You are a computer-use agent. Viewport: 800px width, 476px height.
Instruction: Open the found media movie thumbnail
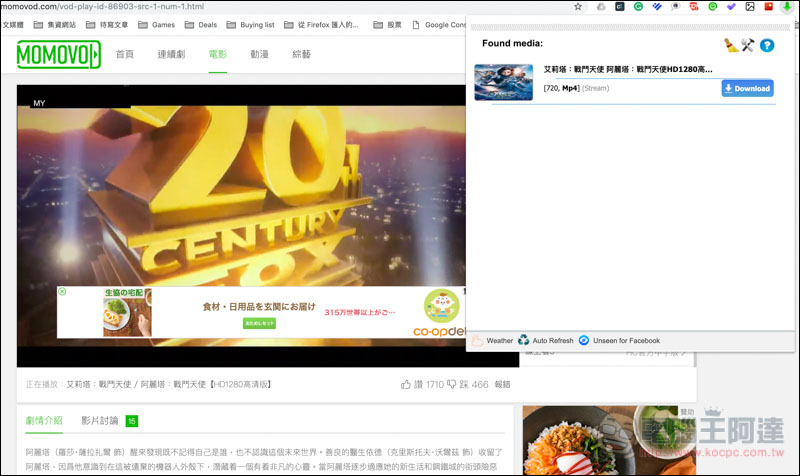click(504, 82)
